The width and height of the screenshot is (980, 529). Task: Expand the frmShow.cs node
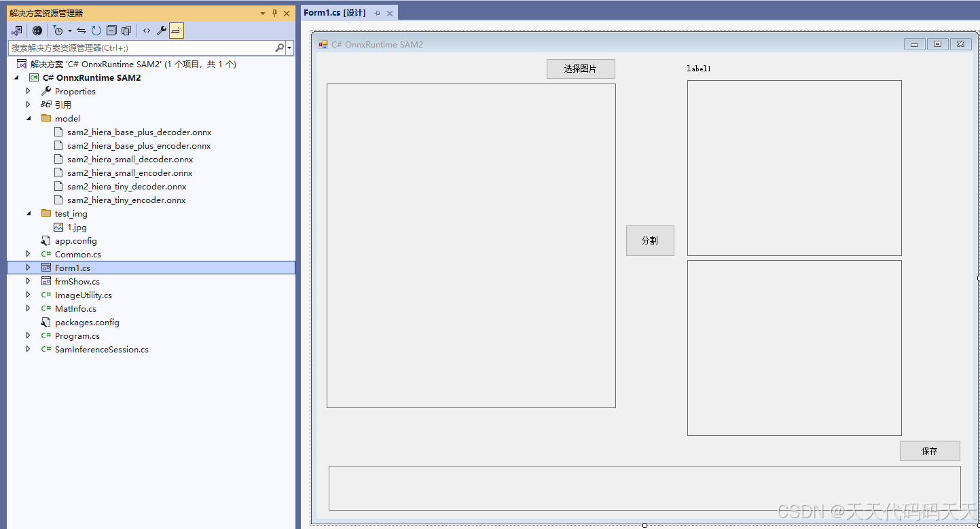(29, 282)
